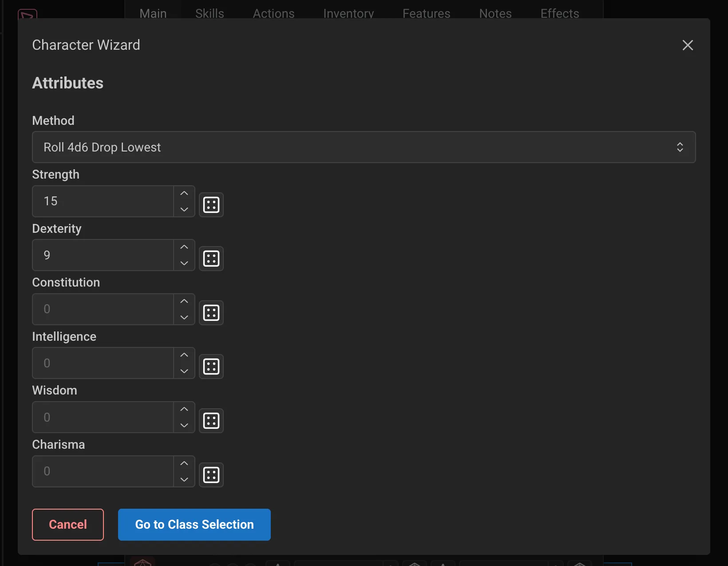Roll dice for Wisdom attribute
This screenshot has height=566, width=728.
211,420
